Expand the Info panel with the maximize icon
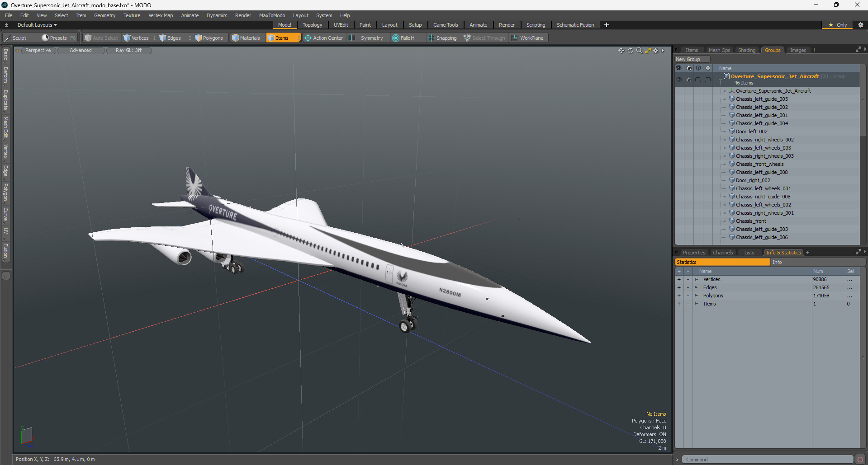Screen dimensions: 868x465 click(x=858, y=252)
